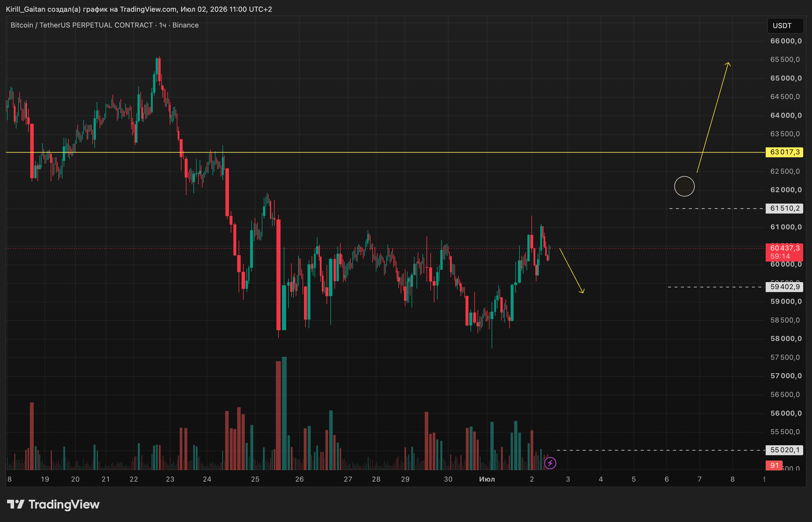Screen dimensions: 812x522
Task: Click the Kirill_Gaitan chart author header text
Action: 139,9
